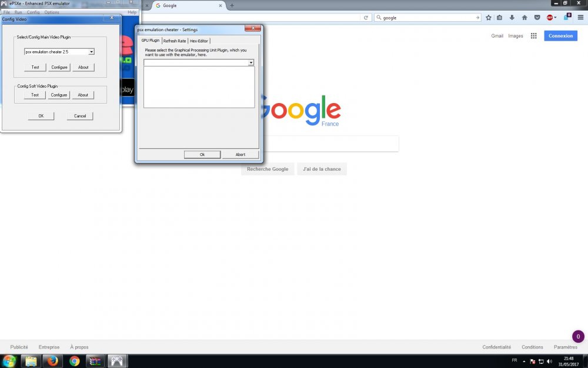The height and width of the screenshot is (368, 588).
Task: Open Google Chrome from the taskbar
Action: click(74, 361)
